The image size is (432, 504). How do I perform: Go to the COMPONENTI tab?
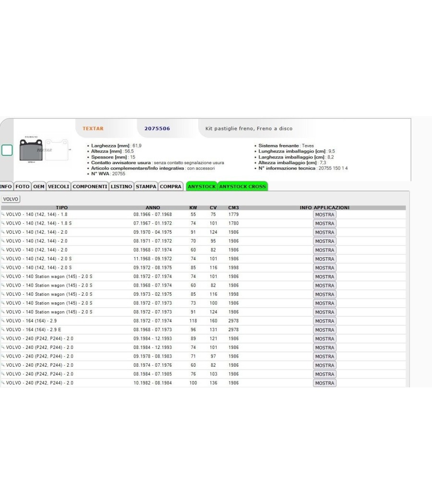(x=90, y=186)
